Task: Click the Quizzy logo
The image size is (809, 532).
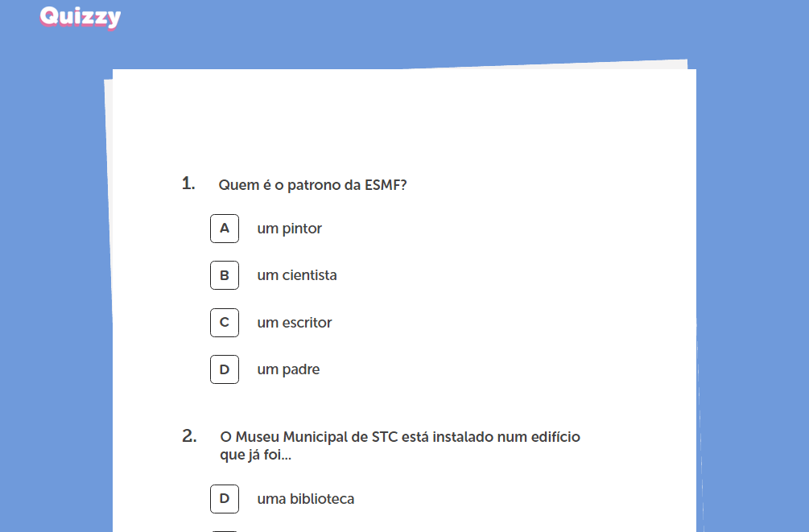Action: [80, 17]
